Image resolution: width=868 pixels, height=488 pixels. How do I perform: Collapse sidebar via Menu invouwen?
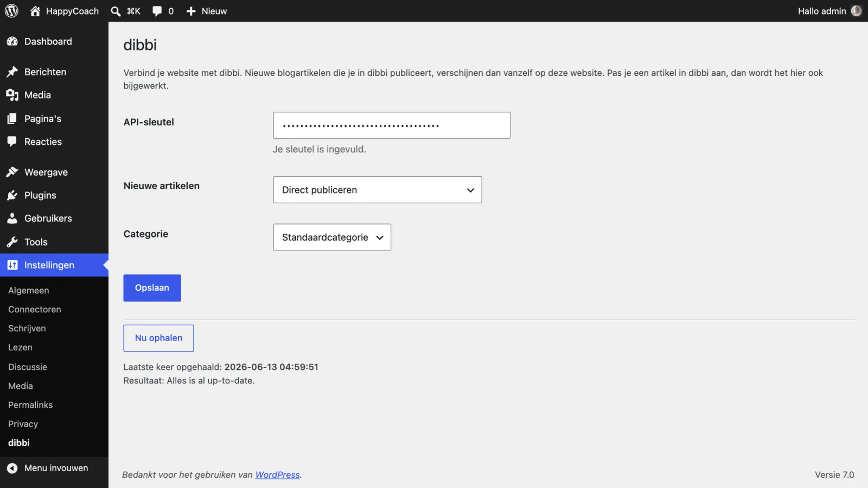coord(54,468)
